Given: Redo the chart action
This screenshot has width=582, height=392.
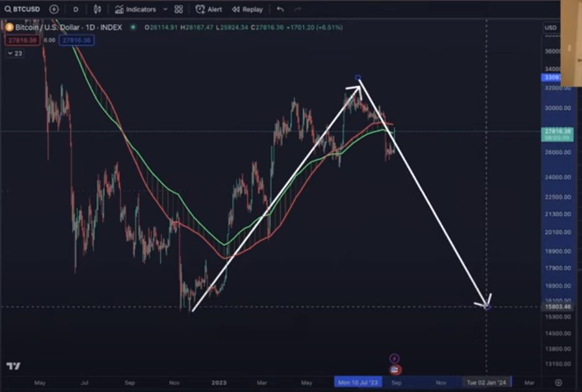Looking at the screenshot, I should [x=297, y=9].
